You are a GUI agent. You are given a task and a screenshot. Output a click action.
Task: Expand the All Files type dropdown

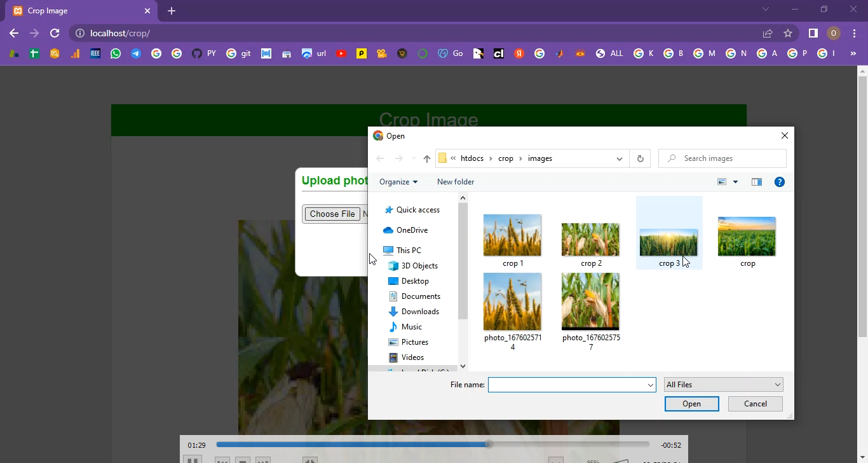[777, 385]
